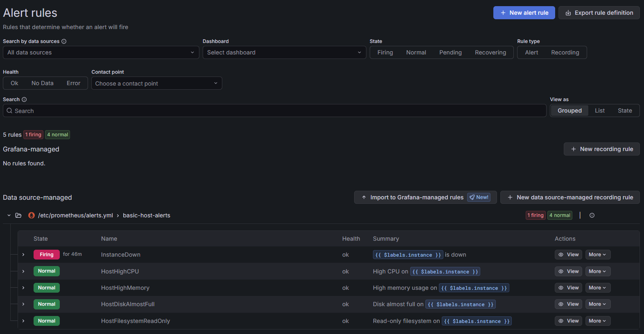The width and height of the screenshot is (644, 334).
Task: Filter state by Recovering
Action: point(490,52)
